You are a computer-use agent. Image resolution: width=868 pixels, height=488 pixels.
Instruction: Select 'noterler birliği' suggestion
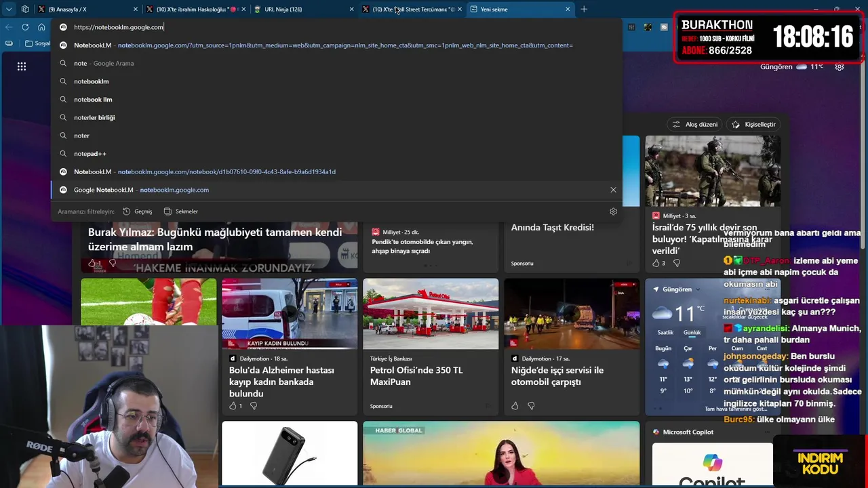tap(336, 117)
